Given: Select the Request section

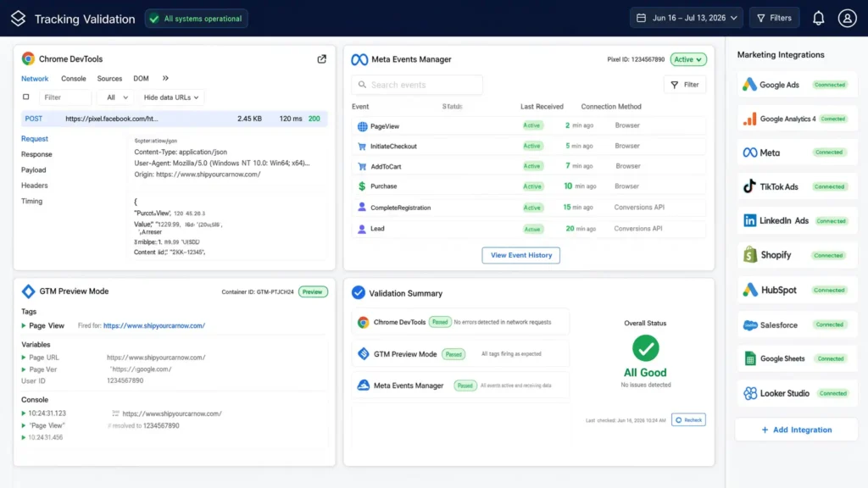Looking at the screenshot, I should pos(34,139).
